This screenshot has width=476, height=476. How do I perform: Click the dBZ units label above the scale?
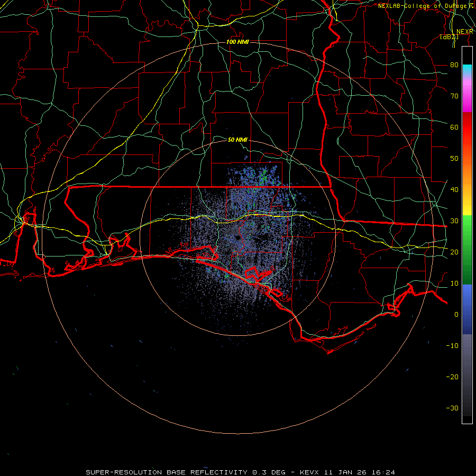[x=449, y=36]
